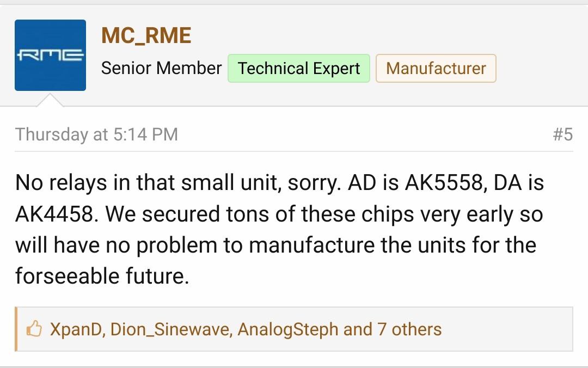Click the blue RME avatar logo
588x368 pixels.
point(50,55)
